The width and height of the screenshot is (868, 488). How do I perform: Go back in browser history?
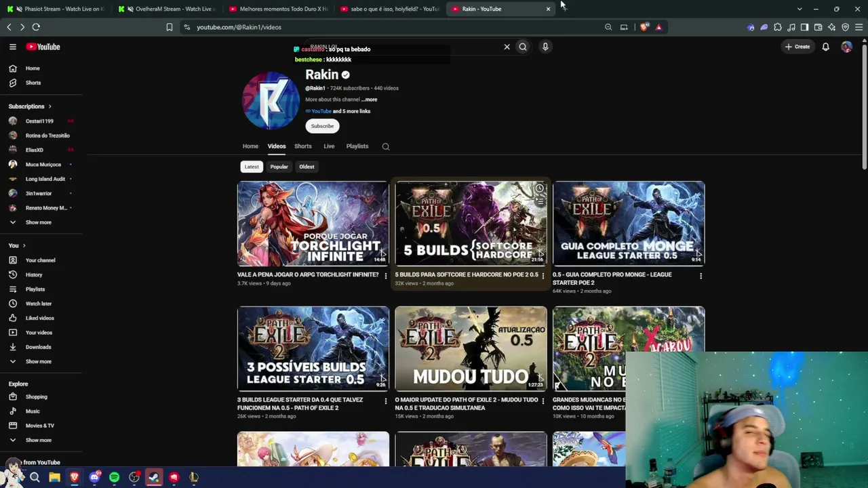pos(9,27)
